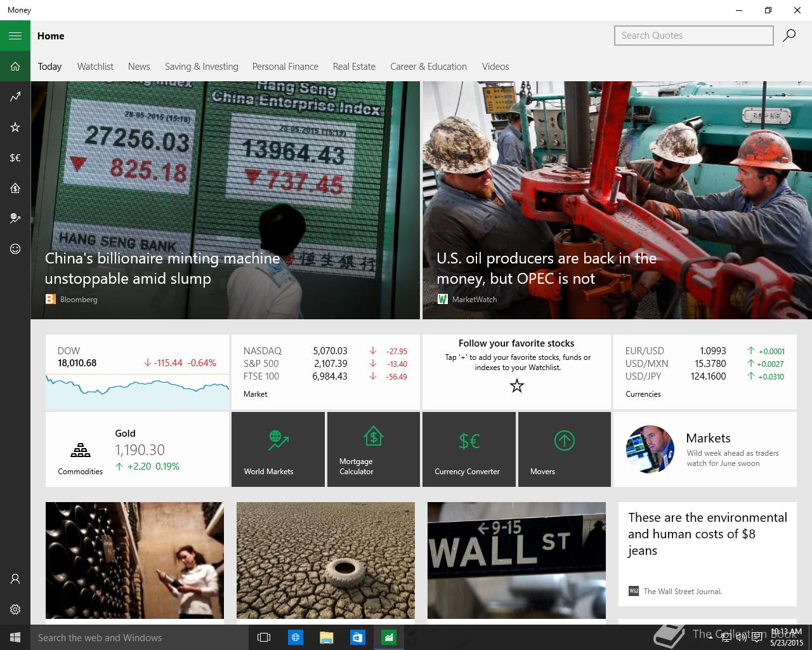Select the NASDAQ market row
Screen dimensions: 812x650
tap(325, 351)
